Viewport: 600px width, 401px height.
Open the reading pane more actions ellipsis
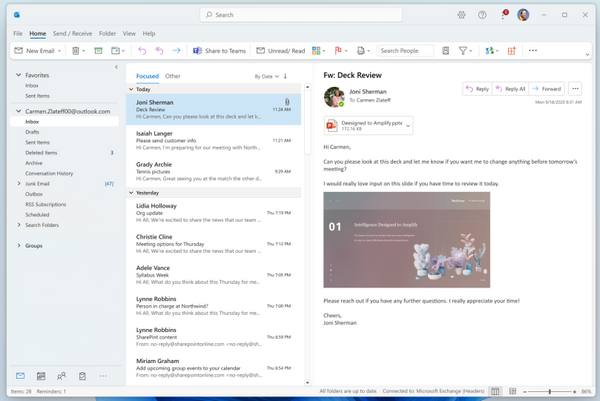575,89
